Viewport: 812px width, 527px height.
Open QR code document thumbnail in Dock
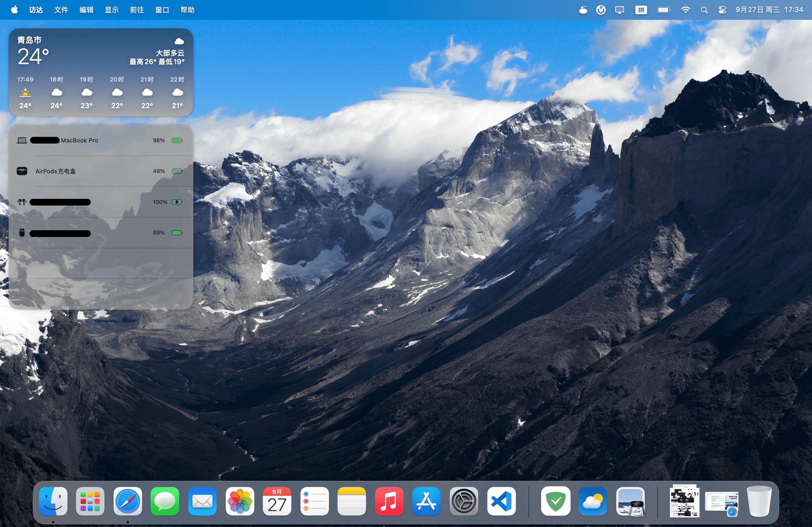(684, 501)
